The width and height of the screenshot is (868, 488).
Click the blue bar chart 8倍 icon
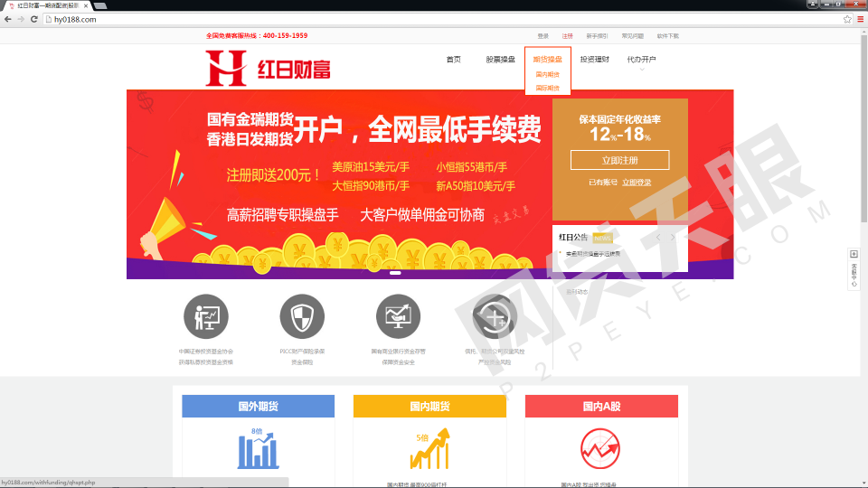[x=258, y=448]
